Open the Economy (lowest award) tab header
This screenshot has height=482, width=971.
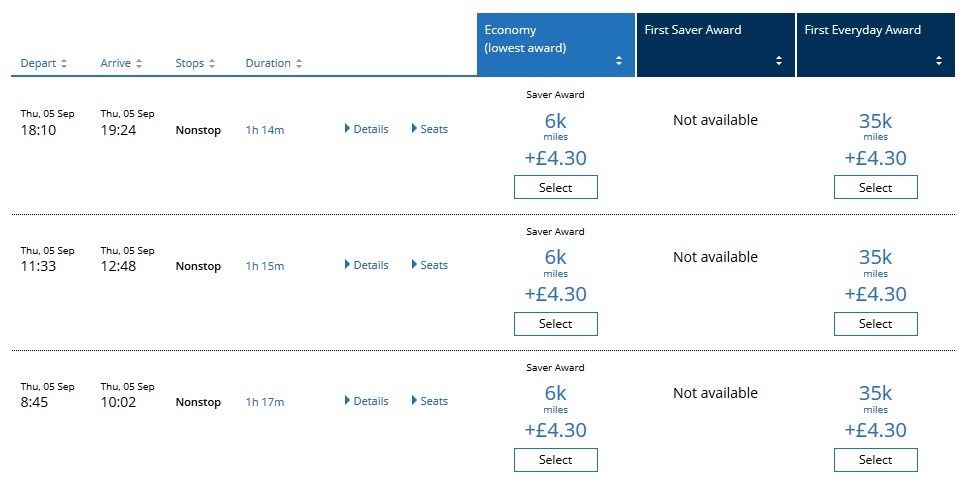pos(540,39)
